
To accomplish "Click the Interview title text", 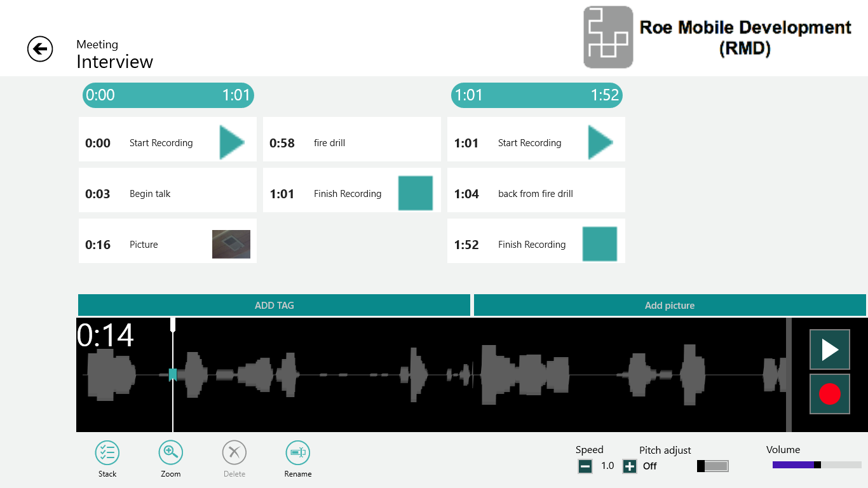I will point(115,62).
